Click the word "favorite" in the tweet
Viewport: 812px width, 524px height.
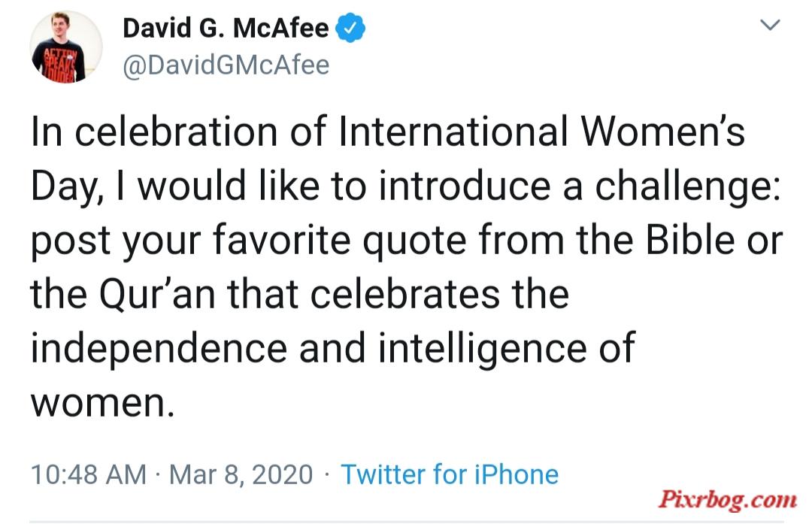pos(282,241)
